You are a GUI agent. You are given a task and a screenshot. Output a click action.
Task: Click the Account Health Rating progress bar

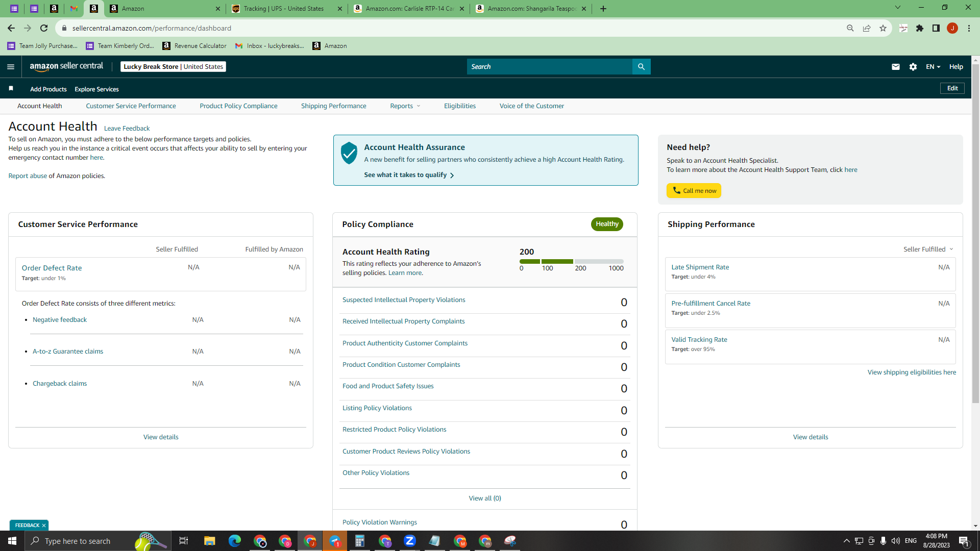click(x=572, y=261)
